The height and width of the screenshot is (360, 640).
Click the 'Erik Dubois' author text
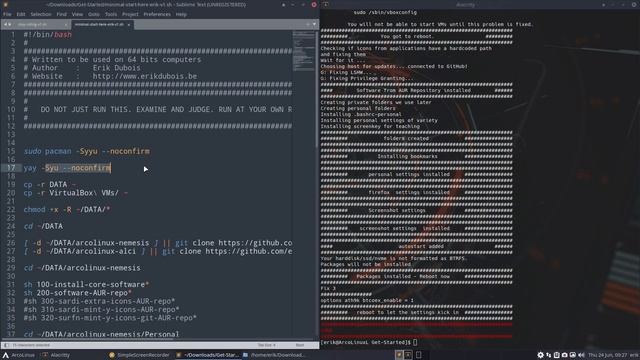coord(116,68)
